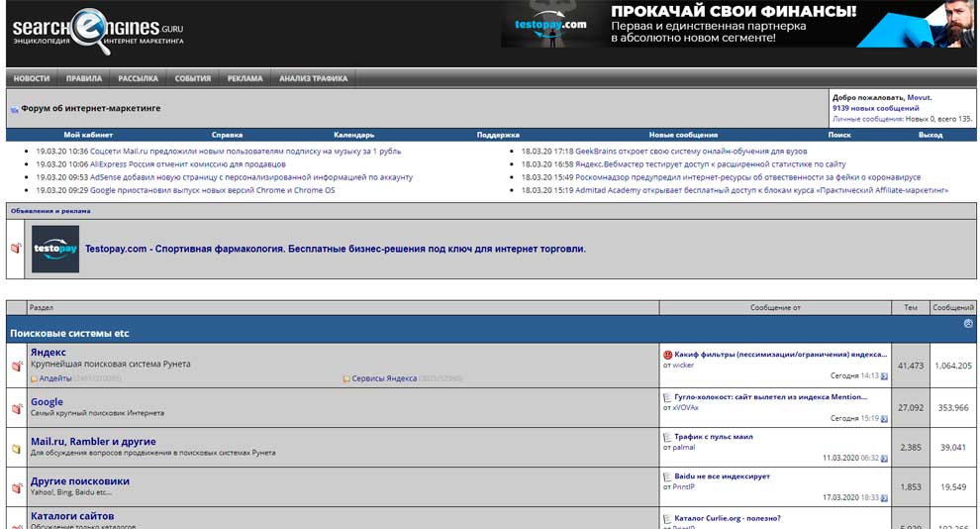
Task: Open the РАССЫЛКА menu item
Action: click(139, 78)
